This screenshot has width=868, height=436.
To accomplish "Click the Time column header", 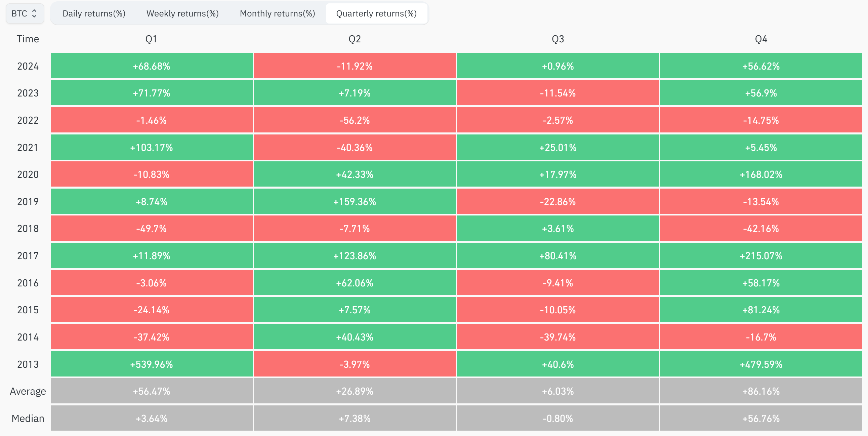I will 28,39.
